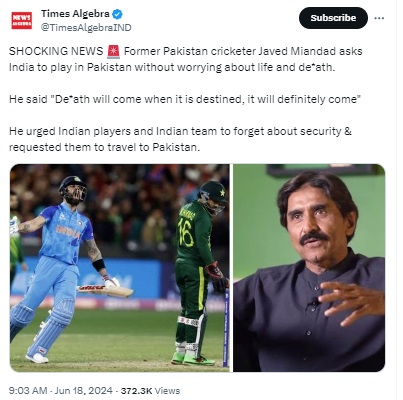Image resolution: width=403 pixels, height=400 pixels.
Task: Open the Times Algebra profile avatar
Action: tap(22, 20)
